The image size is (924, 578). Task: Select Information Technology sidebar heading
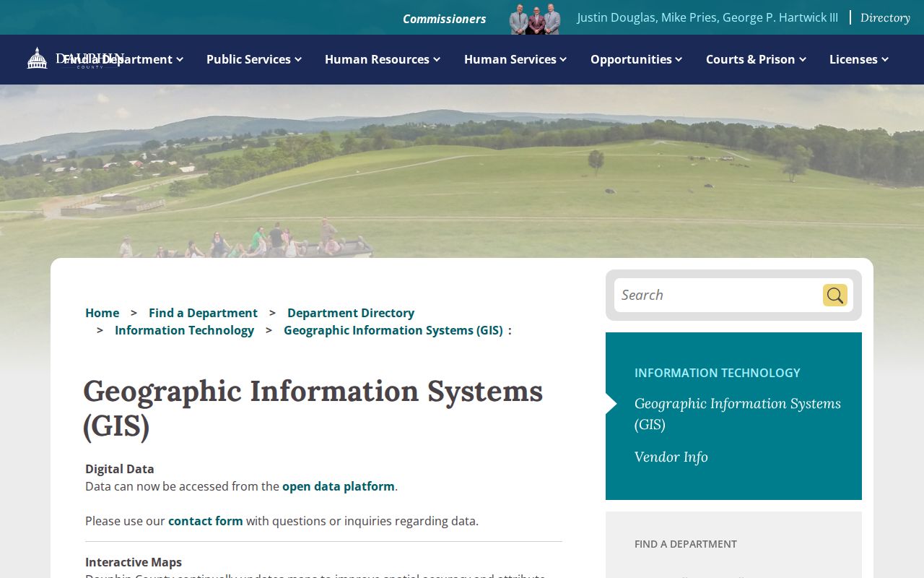click(x=718, y=373)
